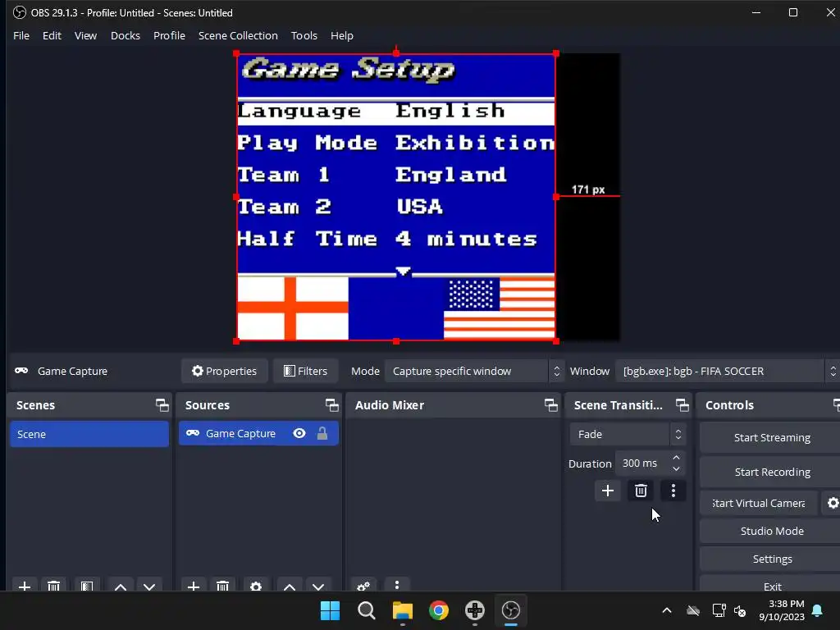Screen dimensions: 840x630
Task: Open source properties gear in Sources panel
Action: pos(256,586)
